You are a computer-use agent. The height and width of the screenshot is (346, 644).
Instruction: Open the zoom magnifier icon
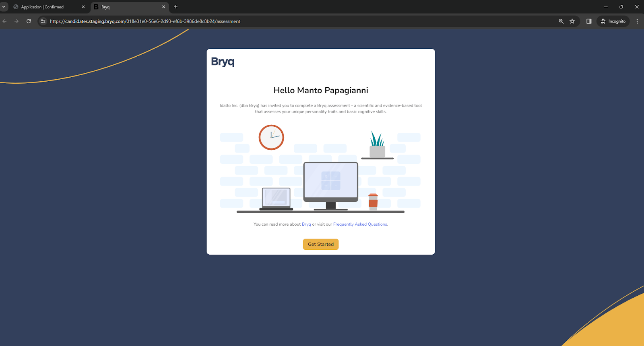(561, 21)
